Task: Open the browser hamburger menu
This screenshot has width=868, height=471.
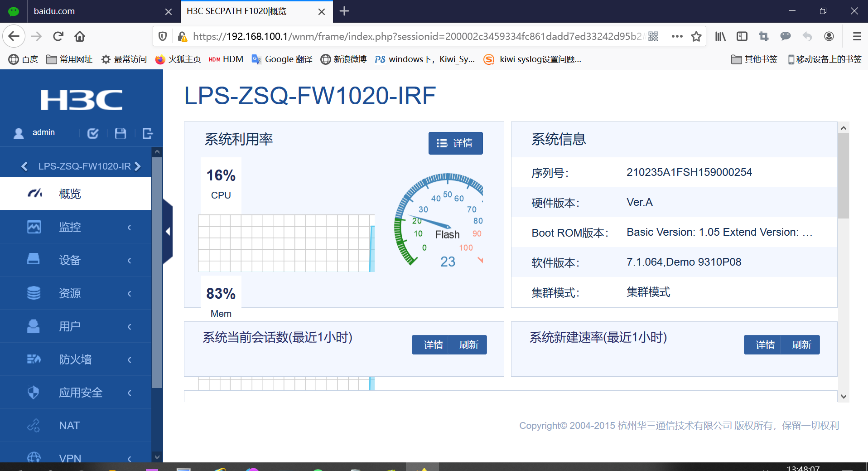Action: tap(857, 36)
